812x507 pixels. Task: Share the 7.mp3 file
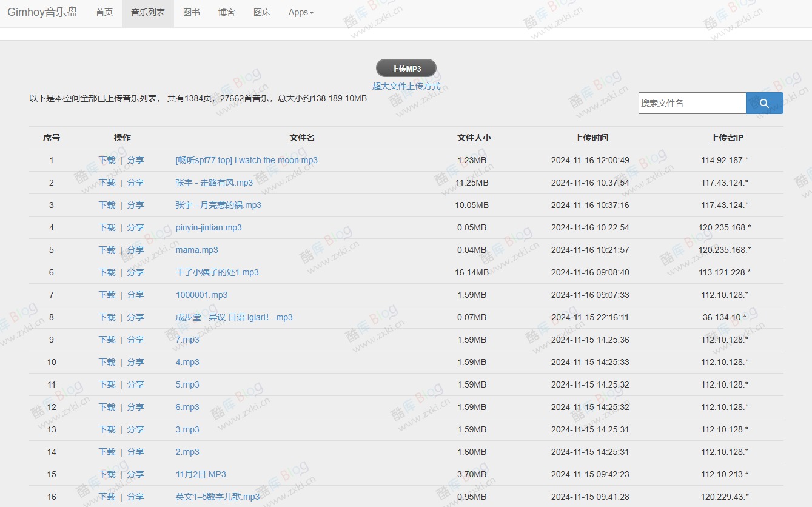pyautogui.click(x=136, y=340)
